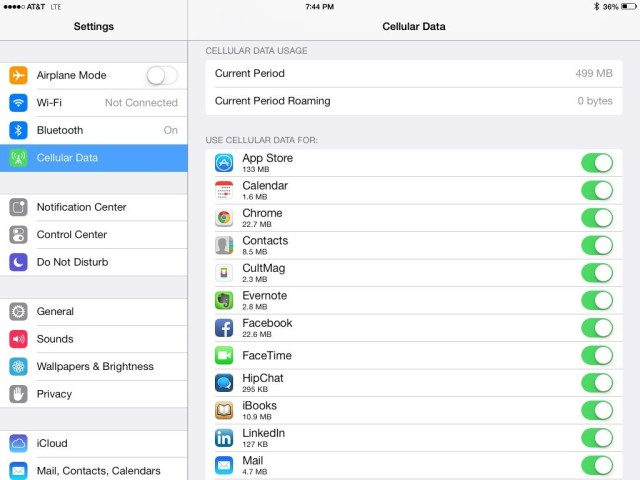Open Wallpapers & Brightness settings
Viewport: 640px width, 480px height.
pos(94,366)
